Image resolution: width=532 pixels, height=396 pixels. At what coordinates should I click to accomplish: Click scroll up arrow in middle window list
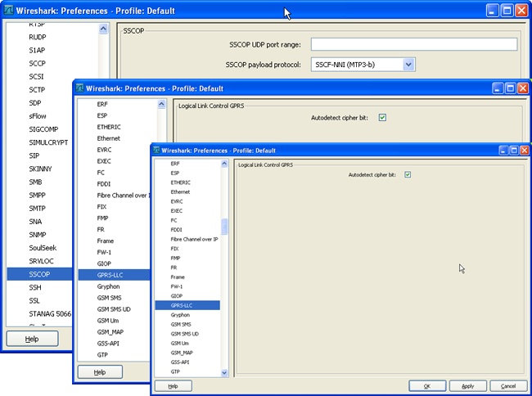tap(161, 104)
